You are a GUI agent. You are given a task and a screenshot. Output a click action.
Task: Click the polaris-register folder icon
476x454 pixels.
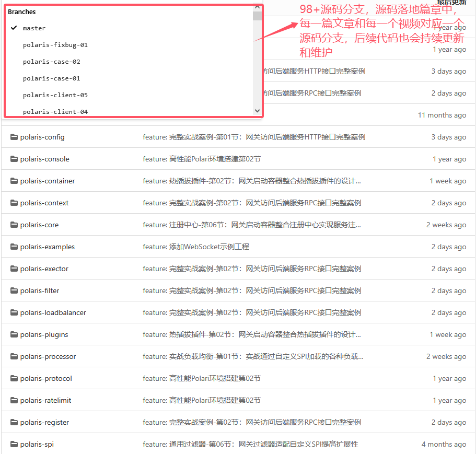(x=14, y=422)
